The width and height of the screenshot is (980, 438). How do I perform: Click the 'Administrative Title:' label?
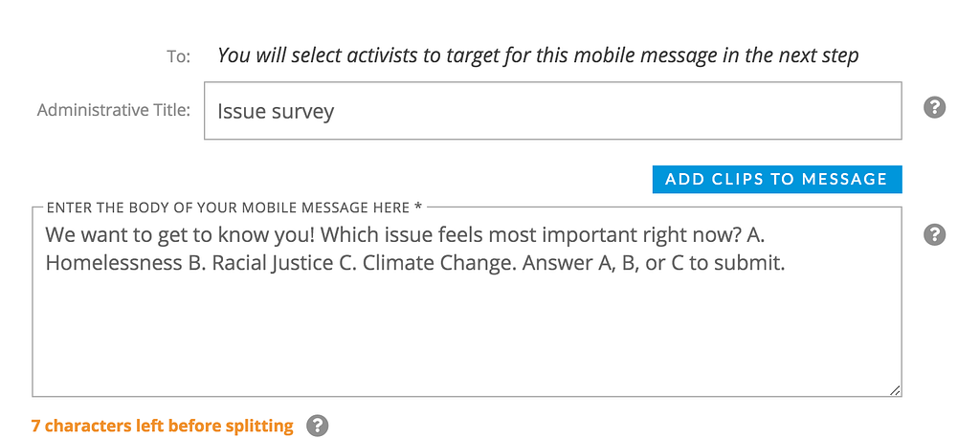(114, 110)
